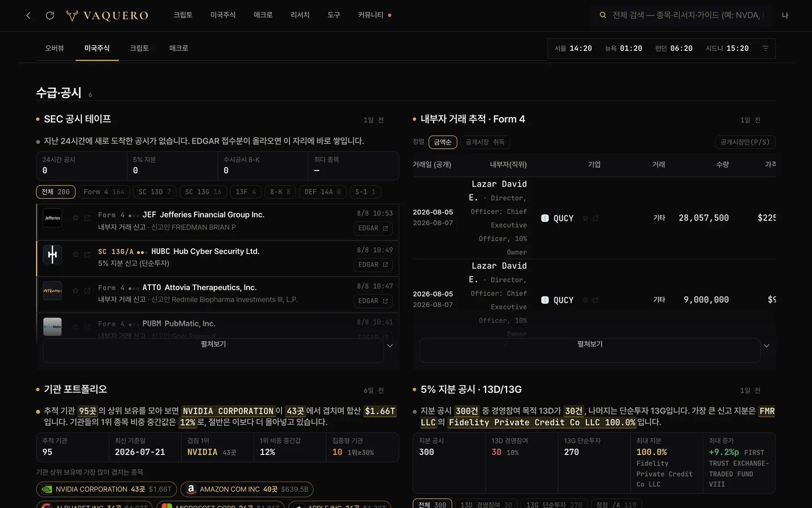Star the ATTO Attovia Therapeutics filing
812x508 pixels.
(x=76, y=290)
